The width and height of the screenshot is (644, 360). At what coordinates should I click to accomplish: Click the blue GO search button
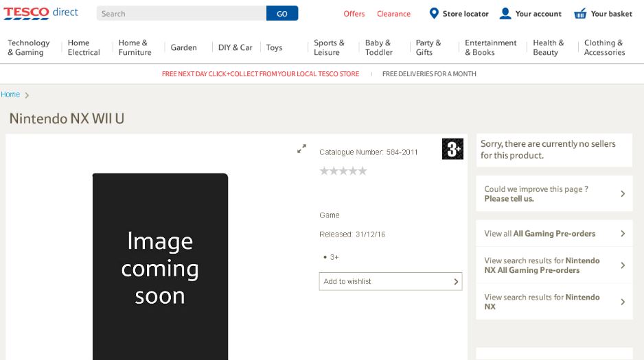click(x=282, y=14)
